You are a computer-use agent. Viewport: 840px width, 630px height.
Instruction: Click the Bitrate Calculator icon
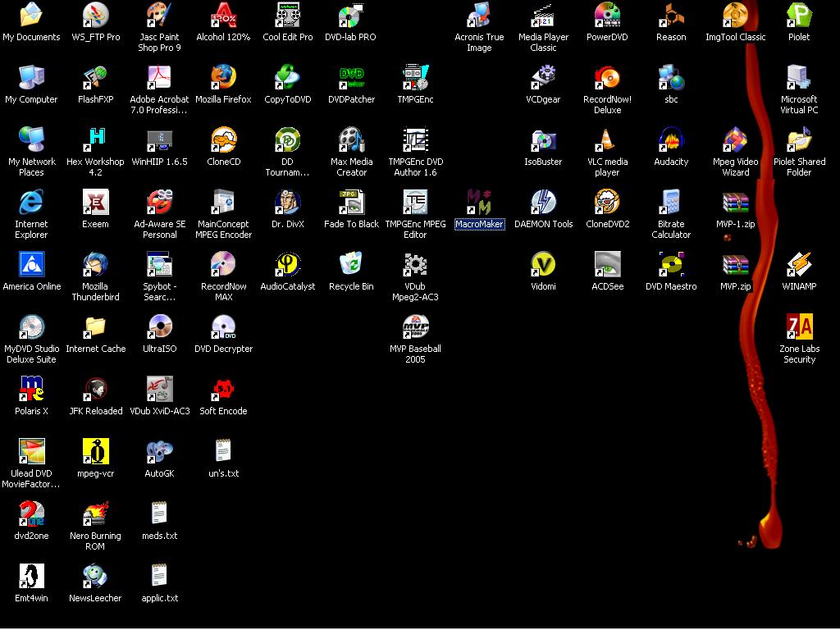point(671,202)
